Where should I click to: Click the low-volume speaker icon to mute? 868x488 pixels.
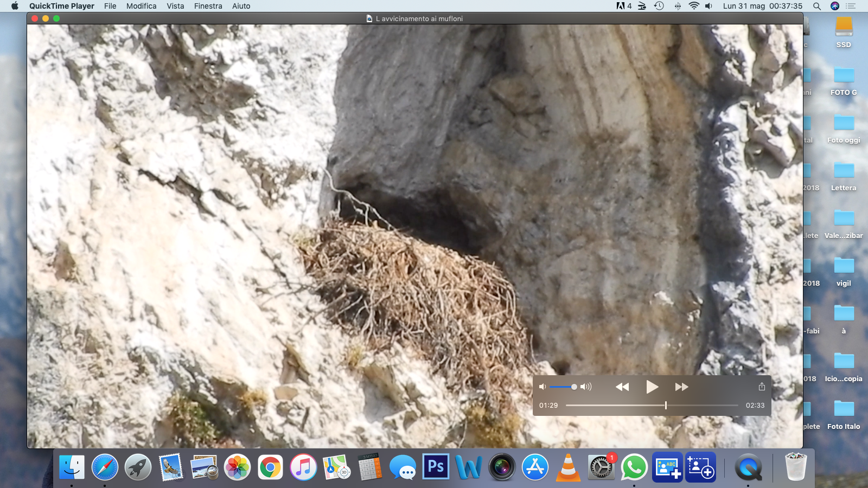pyautogui.click(x=542, y=387)
